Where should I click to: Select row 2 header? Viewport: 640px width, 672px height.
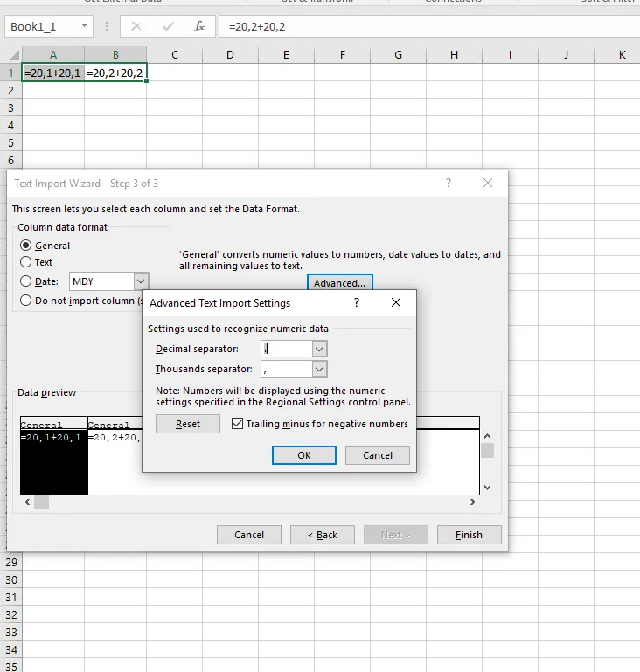click(x=11, y=90)
